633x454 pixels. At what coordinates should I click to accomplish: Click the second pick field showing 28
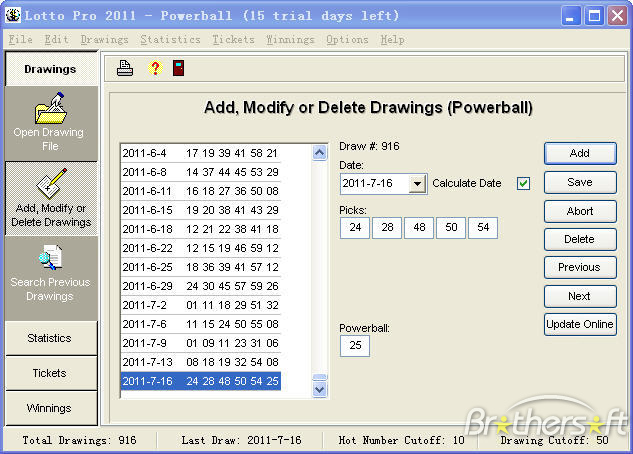click(387, 228)
